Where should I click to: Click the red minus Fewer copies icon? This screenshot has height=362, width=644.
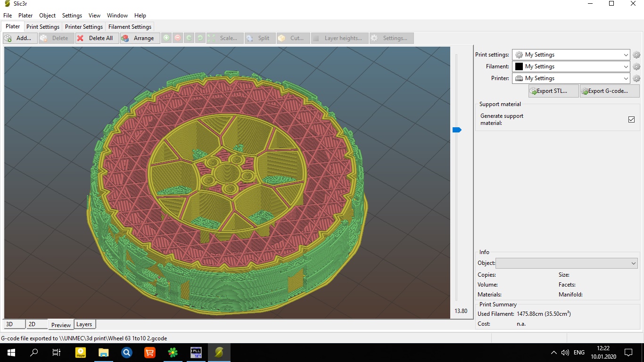[178, 38]
